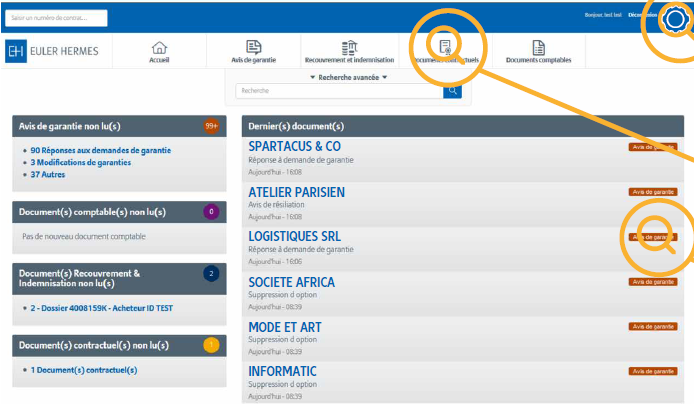Open Dossier 4008159K Acheteur ID TEST
Viewport: 694px width, 404px height.
tap(101, 308)
